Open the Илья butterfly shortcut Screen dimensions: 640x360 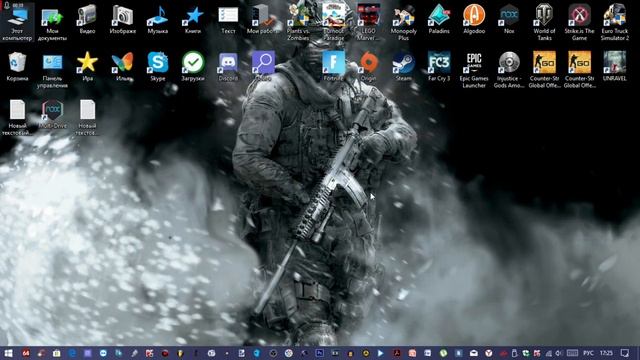coord(122,67)
